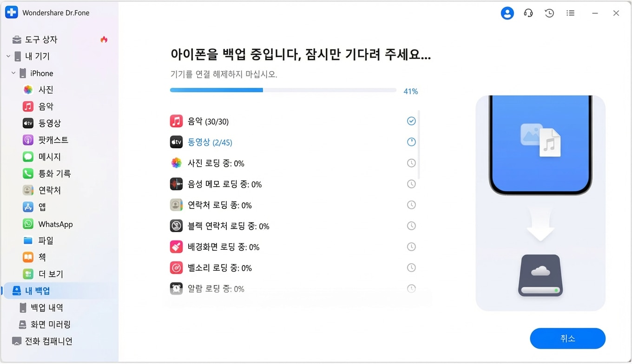Switch to 백업 내역 section
This screenshot has height=364, width=632.
[x=46, y=307]
